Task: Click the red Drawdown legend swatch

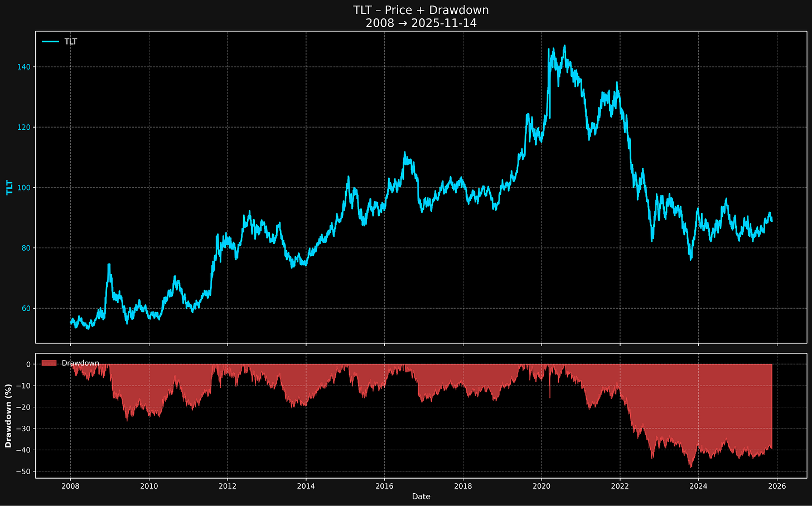Action: click(49, 363)
